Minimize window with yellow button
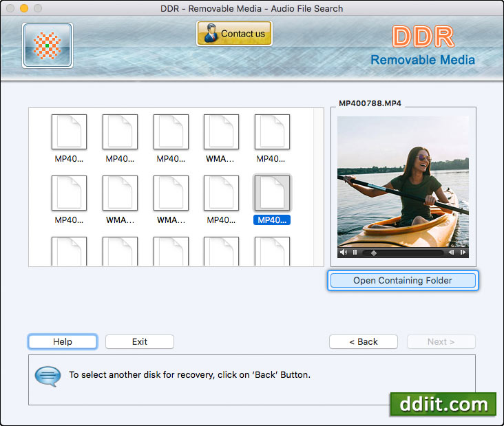 point(24,8)
